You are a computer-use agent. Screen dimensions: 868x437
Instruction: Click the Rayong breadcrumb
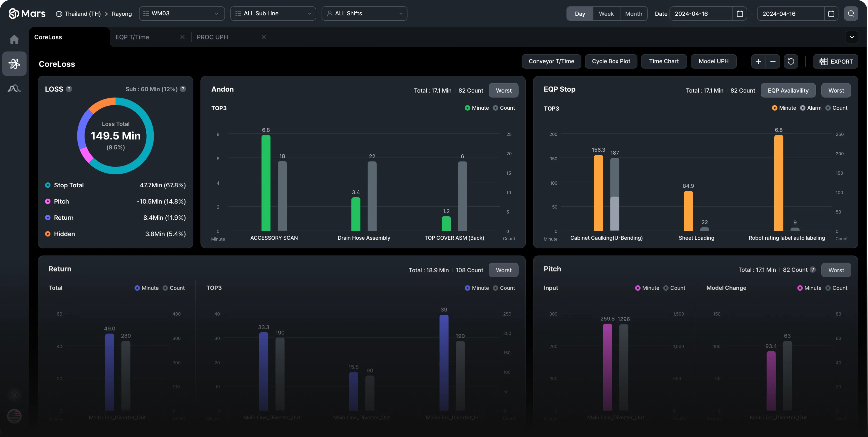click(122, 14)
